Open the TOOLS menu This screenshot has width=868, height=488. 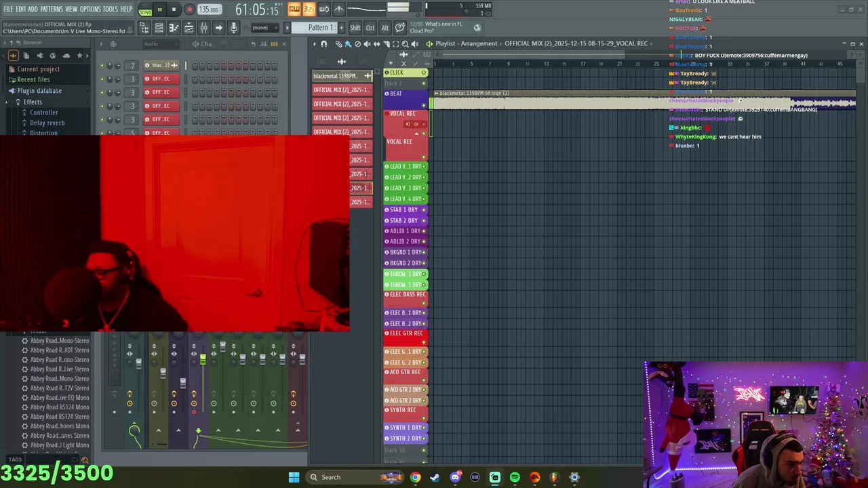pos(111,9)
